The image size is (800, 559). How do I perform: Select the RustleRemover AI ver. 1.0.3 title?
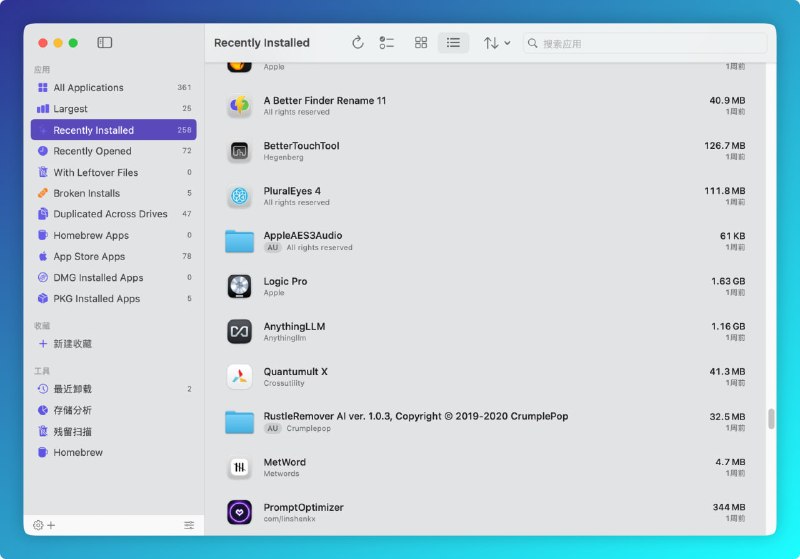415,416
